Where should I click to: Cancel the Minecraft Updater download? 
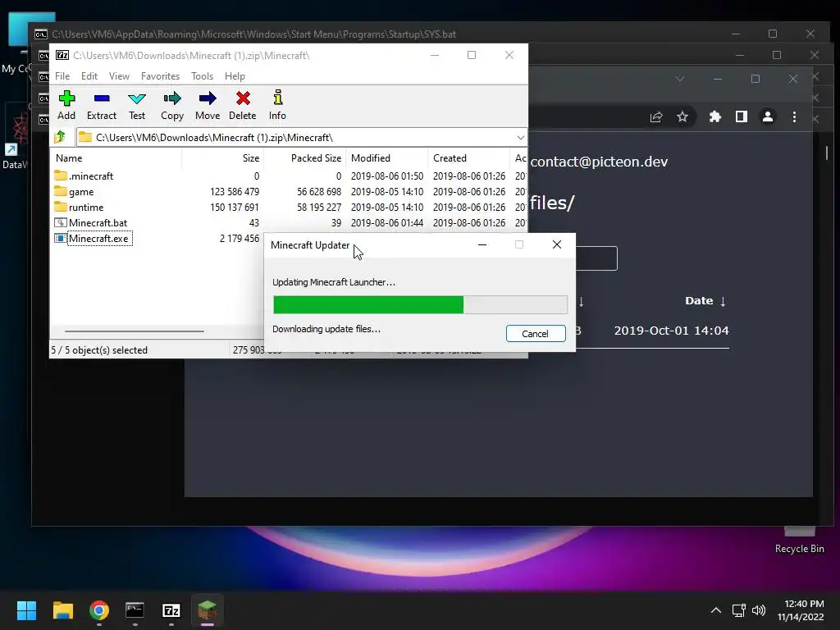(x=535, y=333)
